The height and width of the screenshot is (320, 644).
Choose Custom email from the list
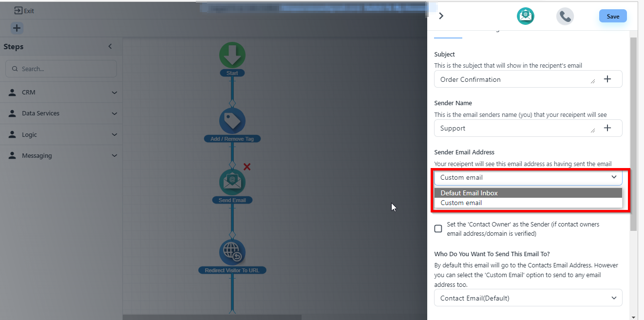(x=528, y=203)
